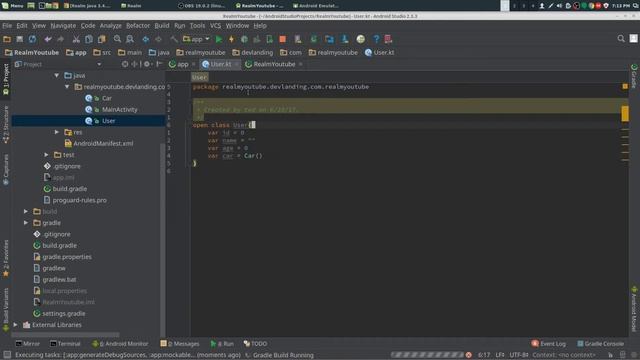This screenshot has height=360, width=640.
Task: Cancel the Gradle build progress
Action: pyautogui.click(x=469, y=355)
